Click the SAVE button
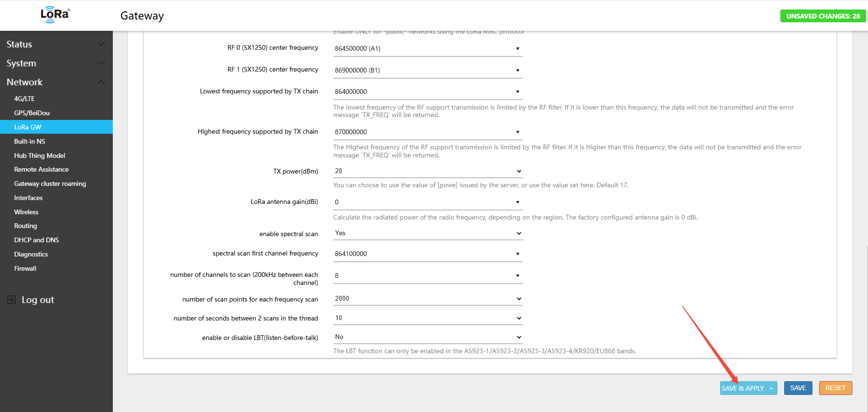Viewport: 868px width, 412px height. click(x=798, y=388)
